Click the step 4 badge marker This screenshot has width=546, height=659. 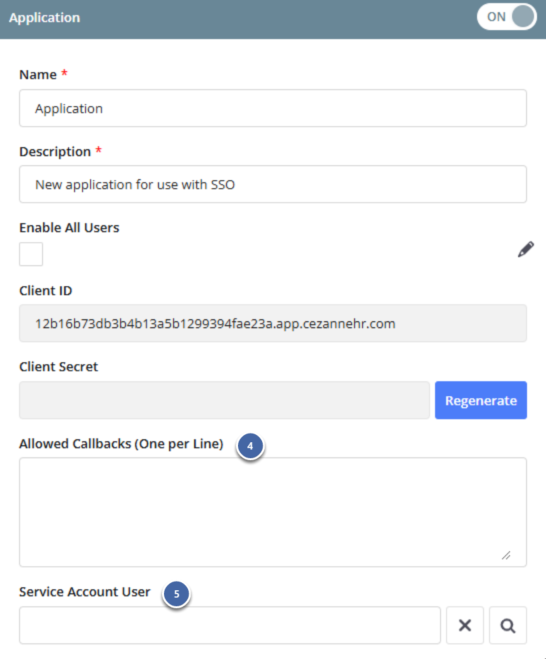click(250, 445)
